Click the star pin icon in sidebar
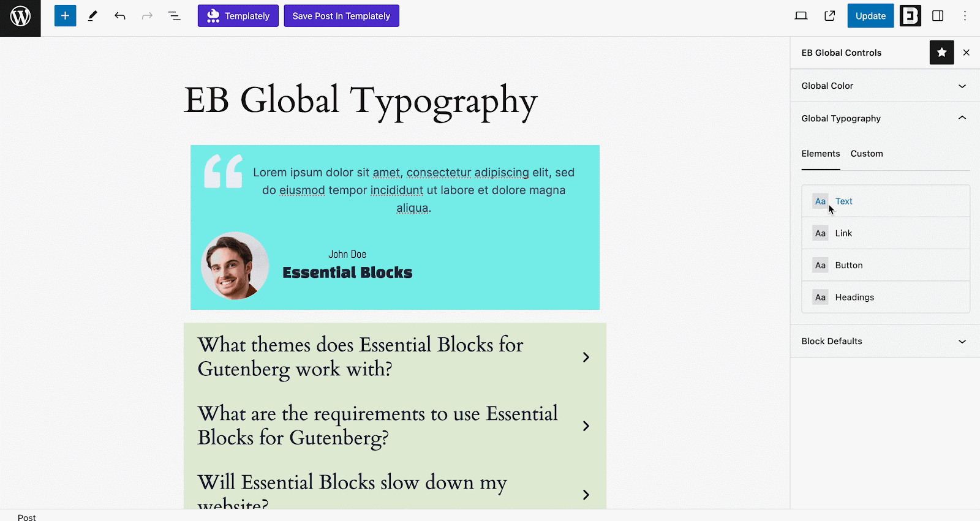Viewport: 980px width, 521px height. click(x=942, y=53)
